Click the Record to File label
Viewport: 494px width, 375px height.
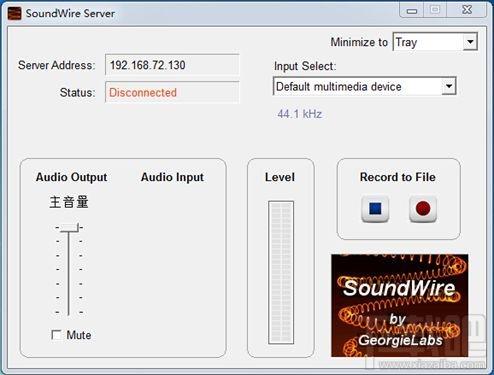coord(398,177)
